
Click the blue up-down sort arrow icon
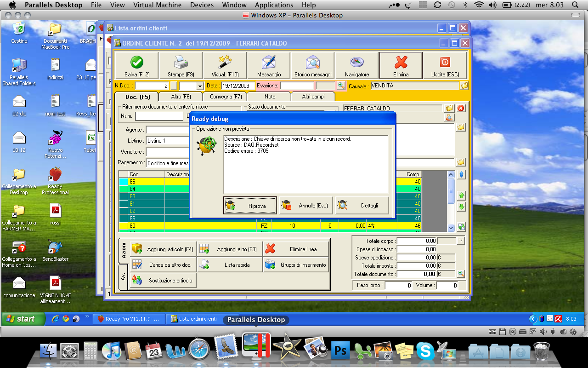462,174
